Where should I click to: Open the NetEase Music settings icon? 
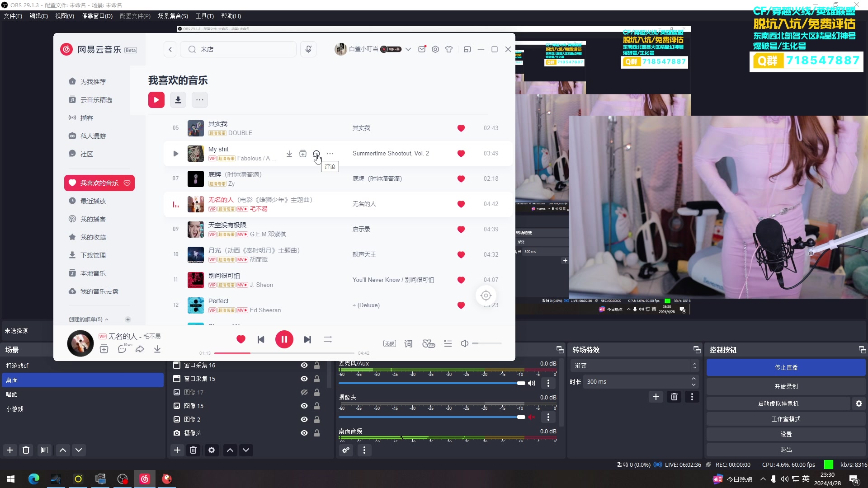(x=435, y=49)
